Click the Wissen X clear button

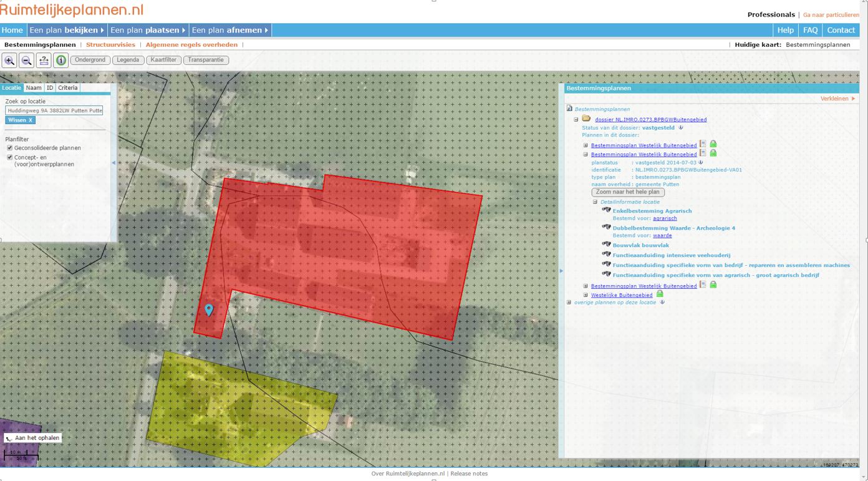(20, 120)
